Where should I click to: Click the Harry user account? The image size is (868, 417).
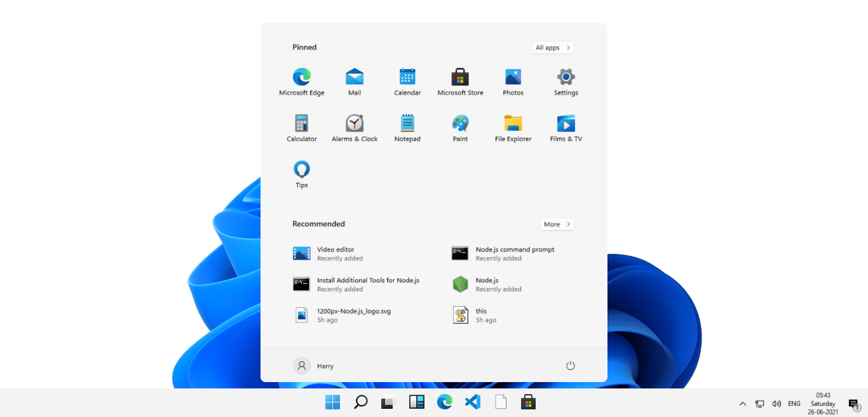tap(316, 366)
